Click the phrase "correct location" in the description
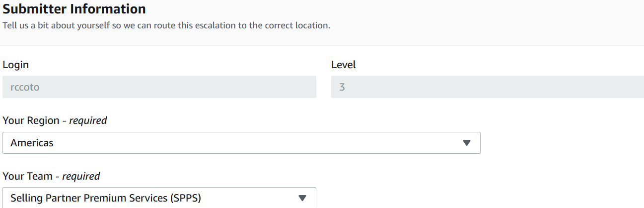This screenshot has height=208, width=644. [x=297, y=25]
